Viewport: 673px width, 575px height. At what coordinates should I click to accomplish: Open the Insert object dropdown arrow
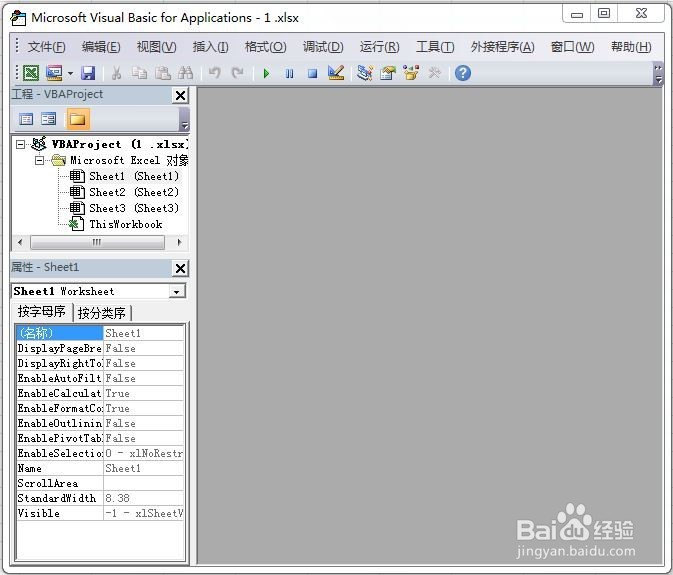pos(70,73)
